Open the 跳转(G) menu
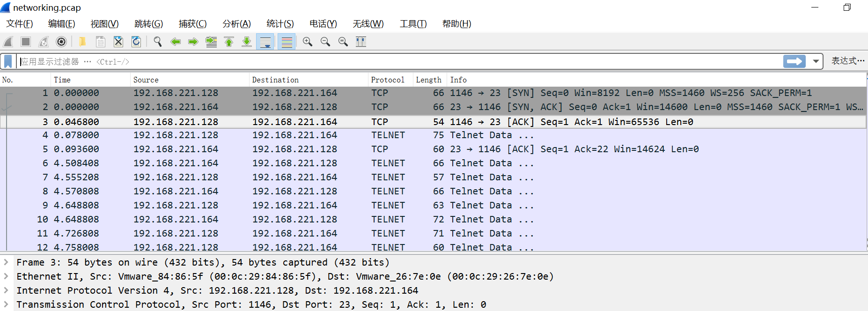 (x=148, y=24)
